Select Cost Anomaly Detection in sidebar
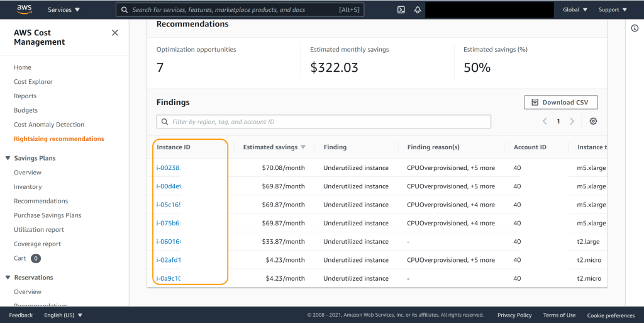644x323 pixels. [x=49, y=125]
